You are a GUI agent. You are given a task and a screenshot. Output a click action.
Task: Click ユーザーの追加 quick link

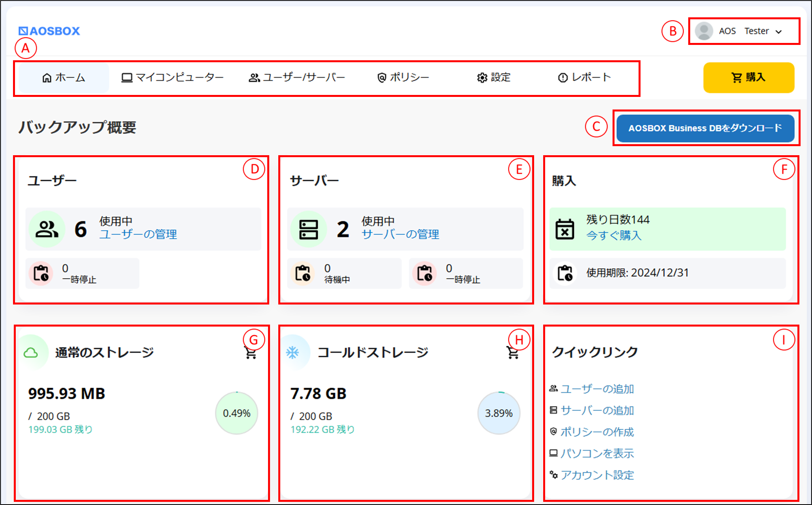pos(597,389)
